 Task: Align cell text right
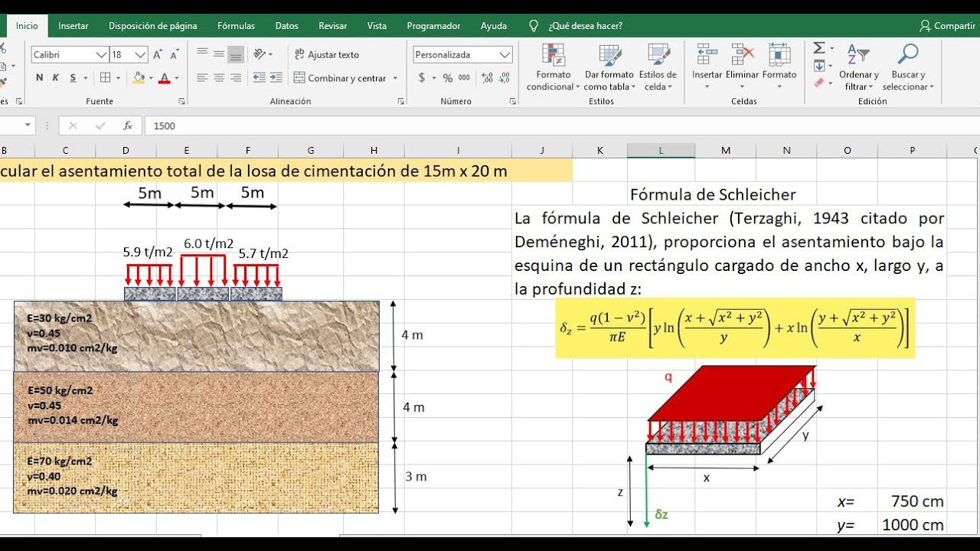point(236,78)
